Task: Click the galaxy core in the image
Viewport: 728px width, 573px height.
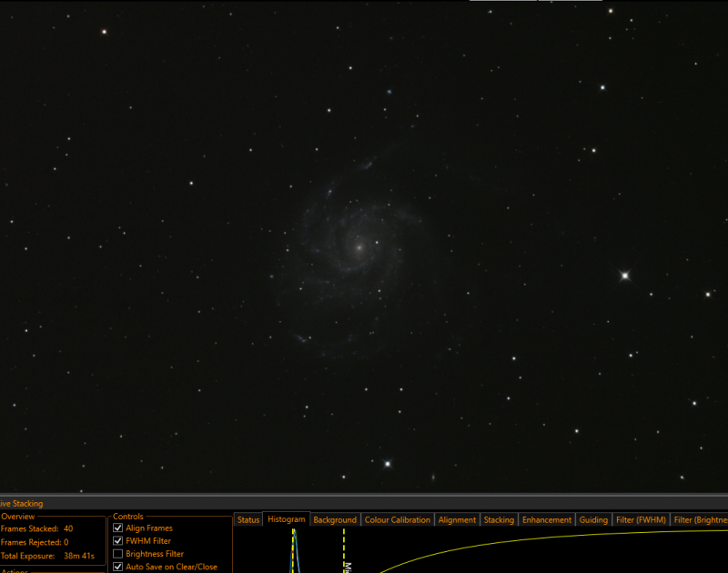Action: tap(359, 247)
